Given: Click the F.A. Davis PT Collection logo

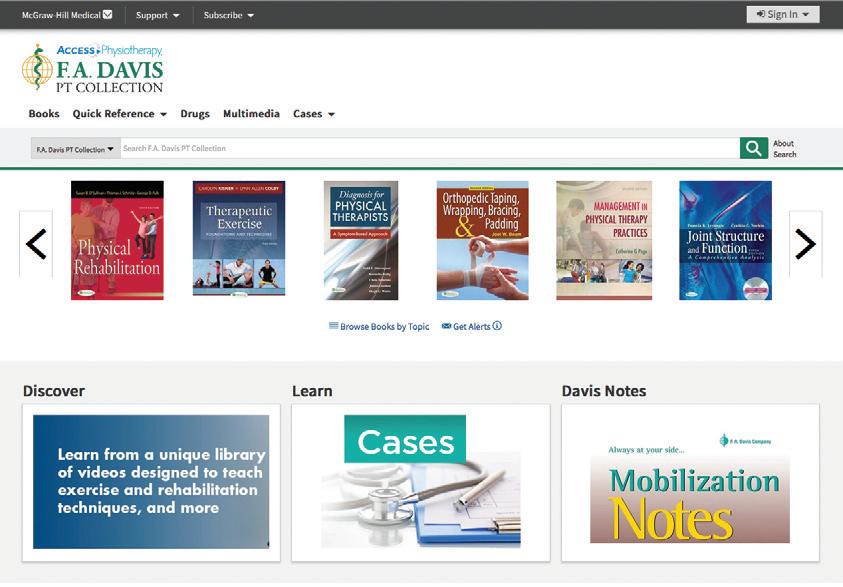Looking at the screenshot, I should [92, 68].
